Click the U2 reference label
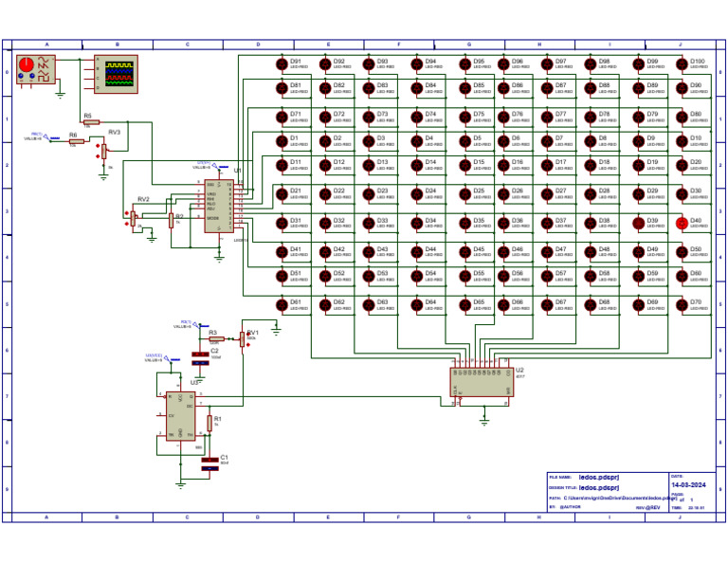The image size is (728, 563). click(519, 370)
